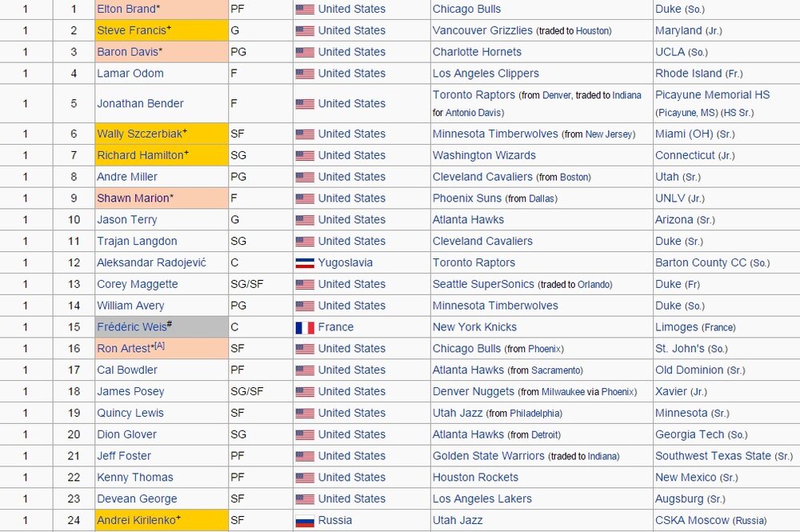Image resolution: width=800 pixels, height=532 pixels.
Task: Open the James Posey player link
Action: pos(130,391)
